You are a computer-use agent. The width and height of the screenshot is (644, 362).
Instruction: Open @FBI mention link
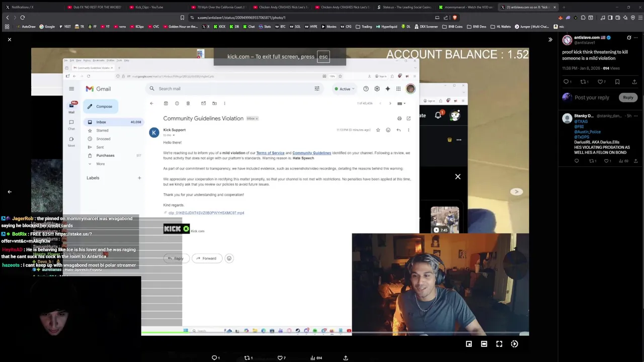(579, 127)
